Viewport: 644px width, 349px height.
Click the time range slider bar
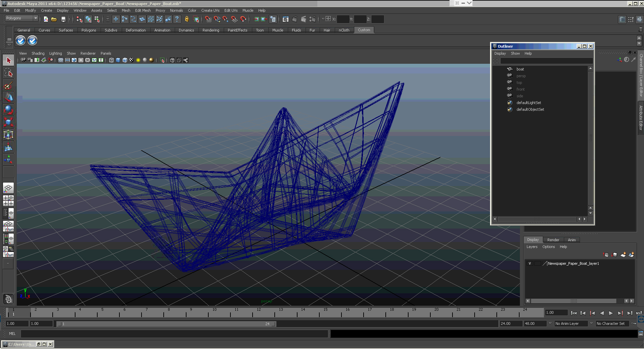pyautogui.click(x=166, y=324)
